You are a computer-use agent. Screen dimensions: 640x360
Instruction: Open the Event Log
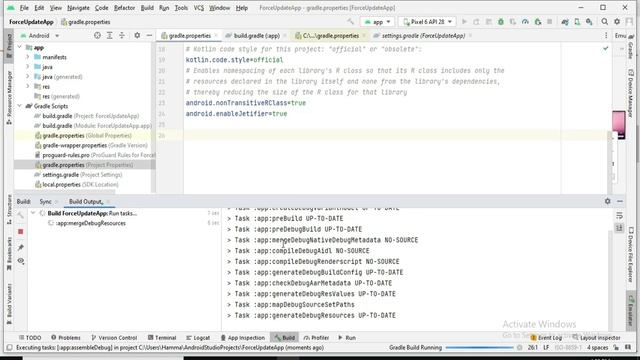(x=546, y=338)
